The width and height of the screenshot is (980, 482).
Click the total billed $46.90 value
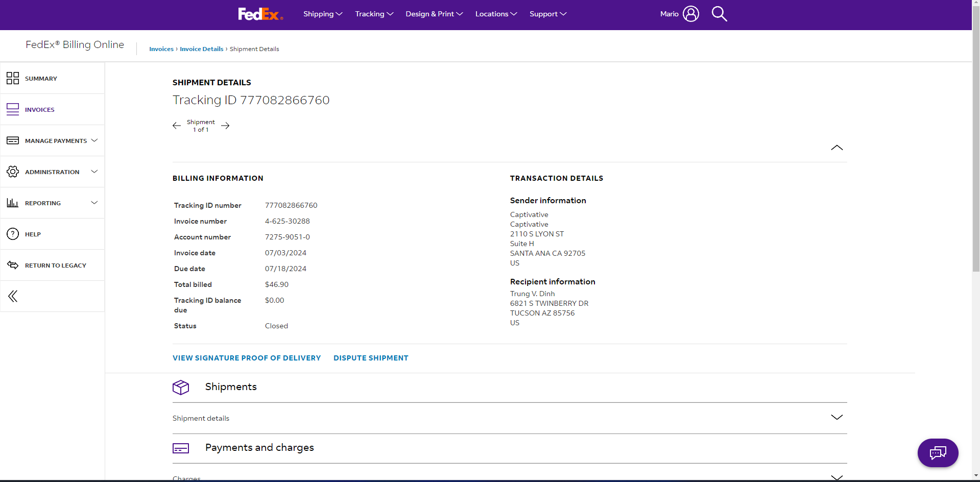point(277,284)
